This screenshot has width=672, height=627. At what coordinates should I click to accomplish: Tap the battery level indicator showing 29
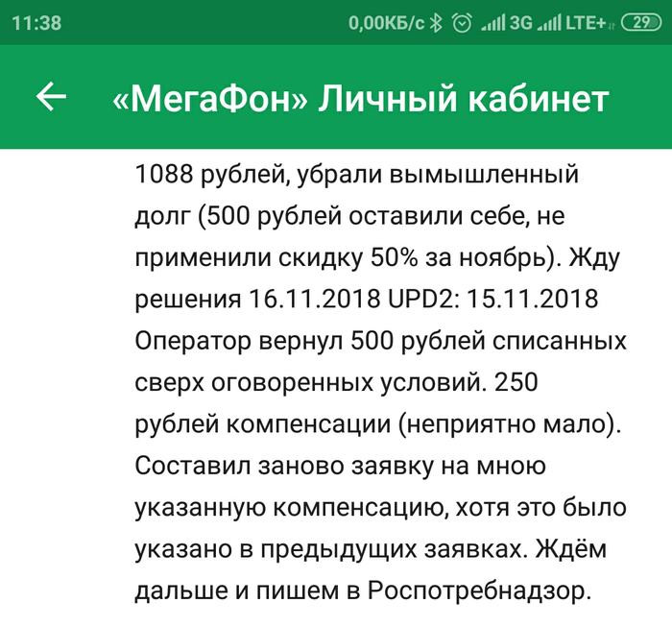pos(636,23)
